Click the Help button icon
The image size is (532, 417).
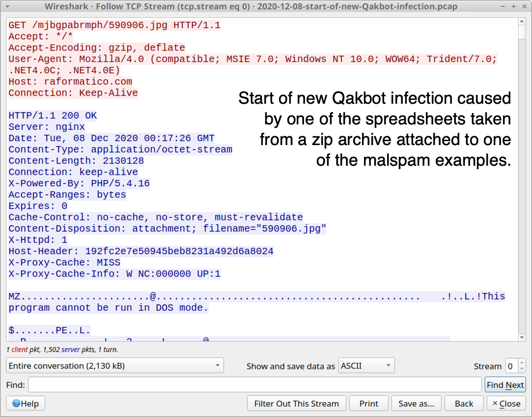16,403
